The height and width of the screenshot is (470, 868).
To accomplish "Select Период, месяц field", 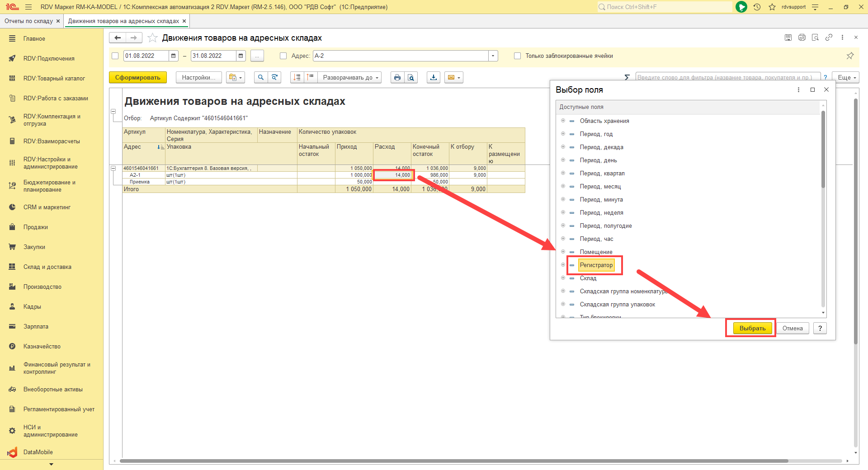I will [600, 187].
